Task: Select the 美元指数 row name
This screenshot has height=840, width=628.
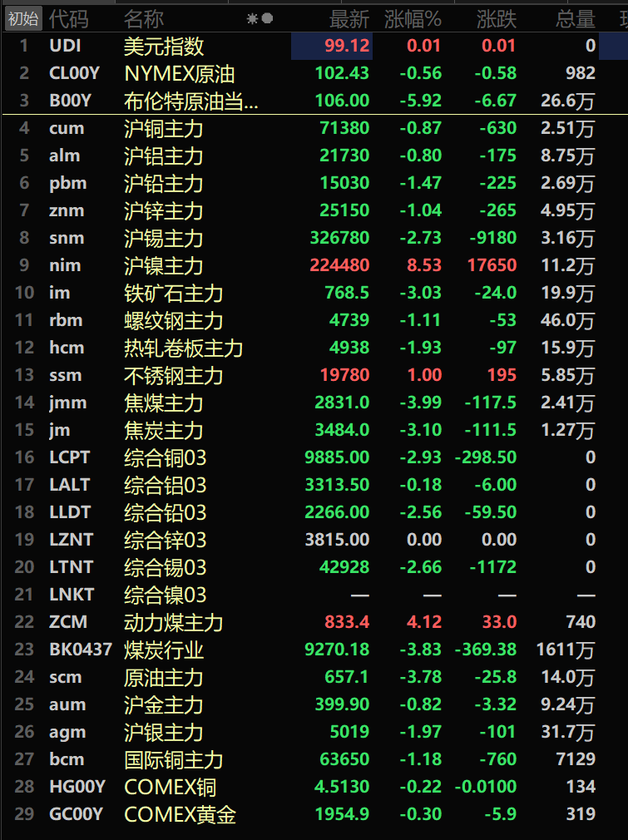Action: pos(164,46)
